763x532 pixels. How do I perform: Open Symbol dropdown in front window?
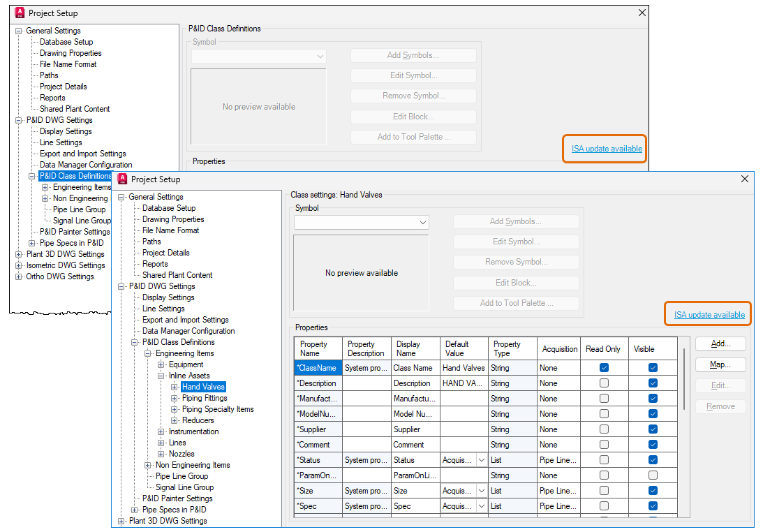[x=423, y=223]
